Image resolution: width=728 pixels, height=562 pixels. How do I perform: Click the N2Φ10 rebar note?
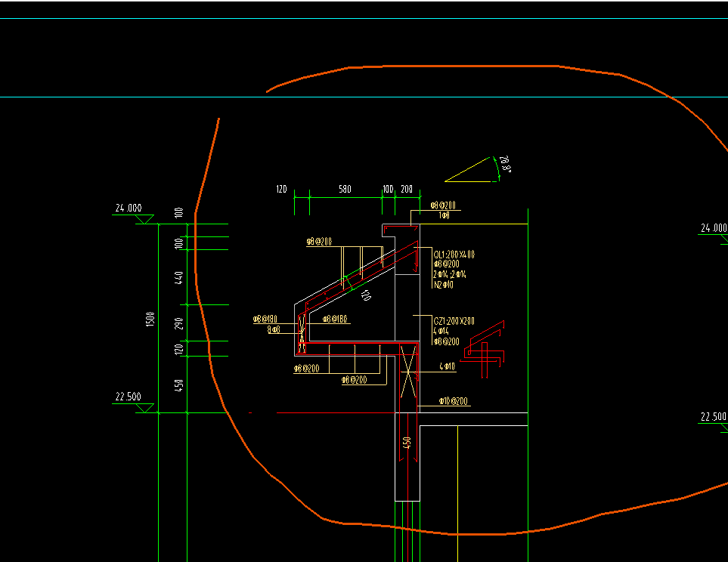pos(444,285)
